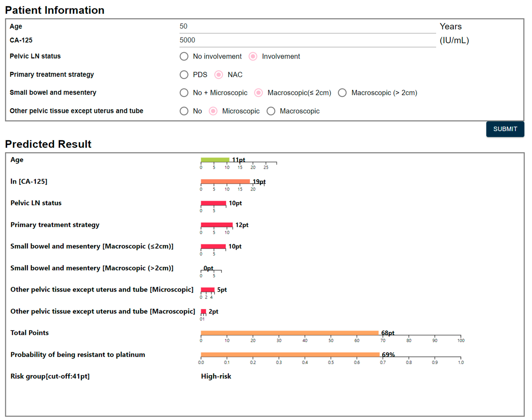Screen dimensions: 532x420
Task: Click the ln [CA-125] points bar
Action: [x=225, y=181]
